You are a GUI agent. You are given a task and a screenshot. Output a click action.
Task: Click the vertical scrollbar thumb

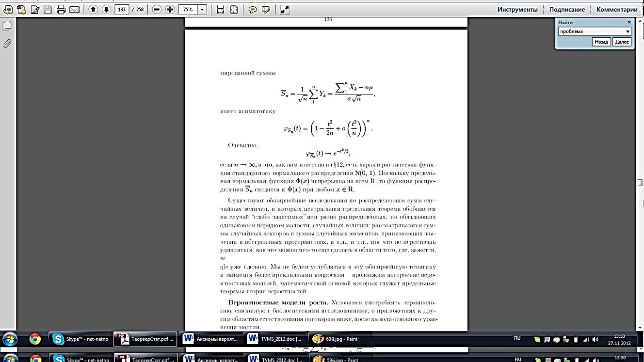pos(640,183)
